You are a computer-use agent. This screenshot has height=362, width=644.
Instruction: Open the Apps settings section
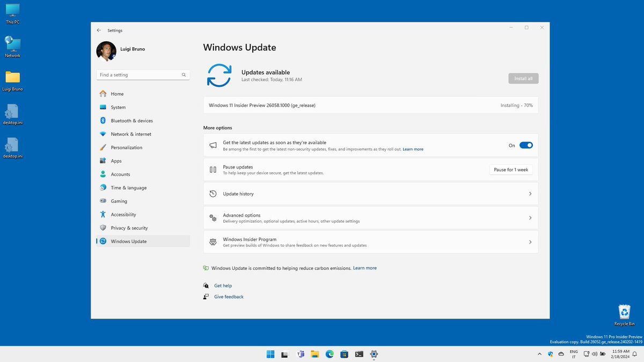tap(143, 161)
